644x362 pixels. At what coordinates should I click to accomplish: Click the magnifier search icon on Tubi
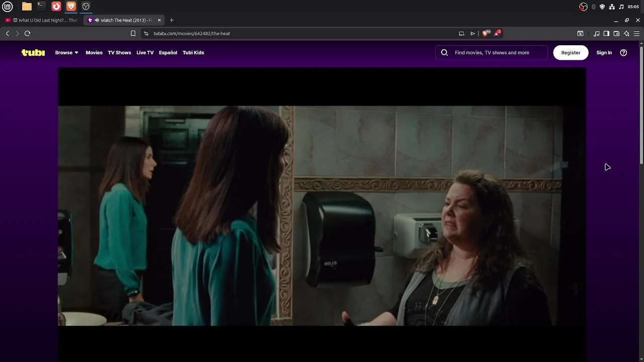[x=444, y=52]
